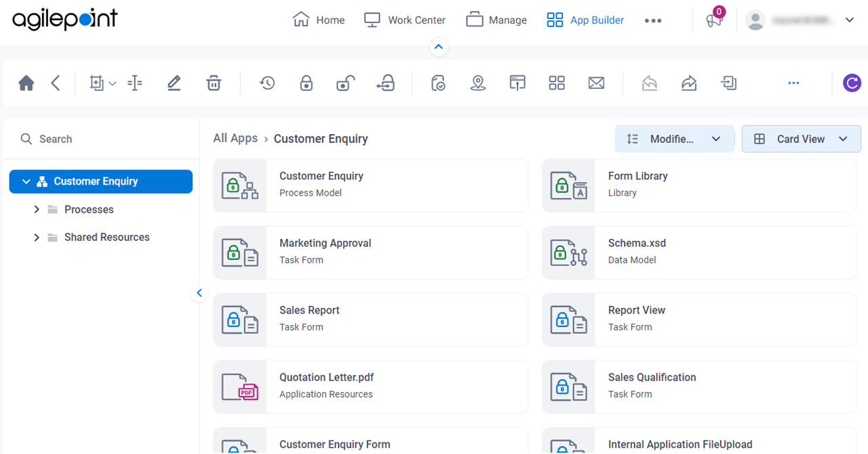Click the delete trash icon
868x454 pixels.
214,83
